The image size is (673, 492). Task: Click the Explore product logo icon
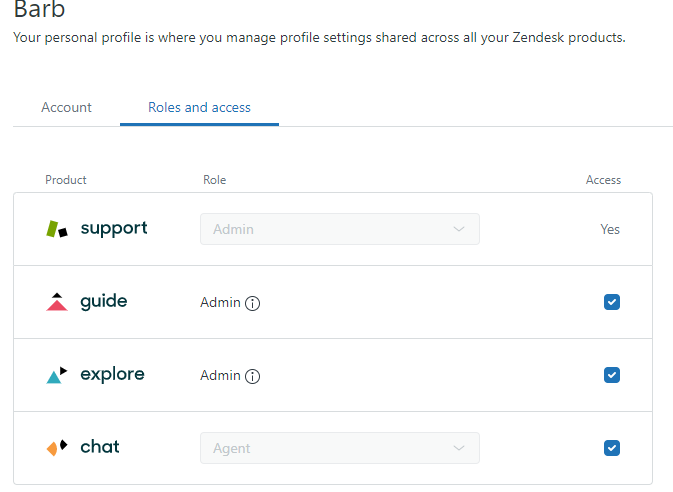click(x=57, y=375)
